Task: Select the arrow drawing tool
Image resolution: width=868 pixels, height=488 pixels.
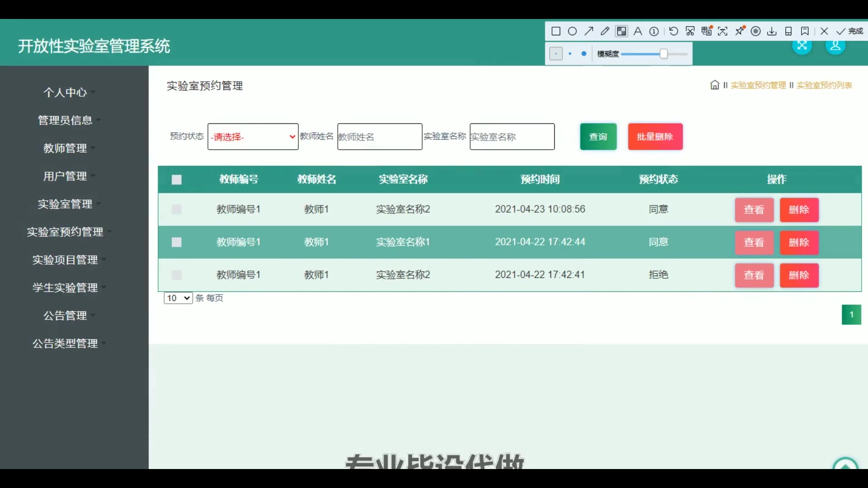Action: pyautogui.click(x=589, y=31)
